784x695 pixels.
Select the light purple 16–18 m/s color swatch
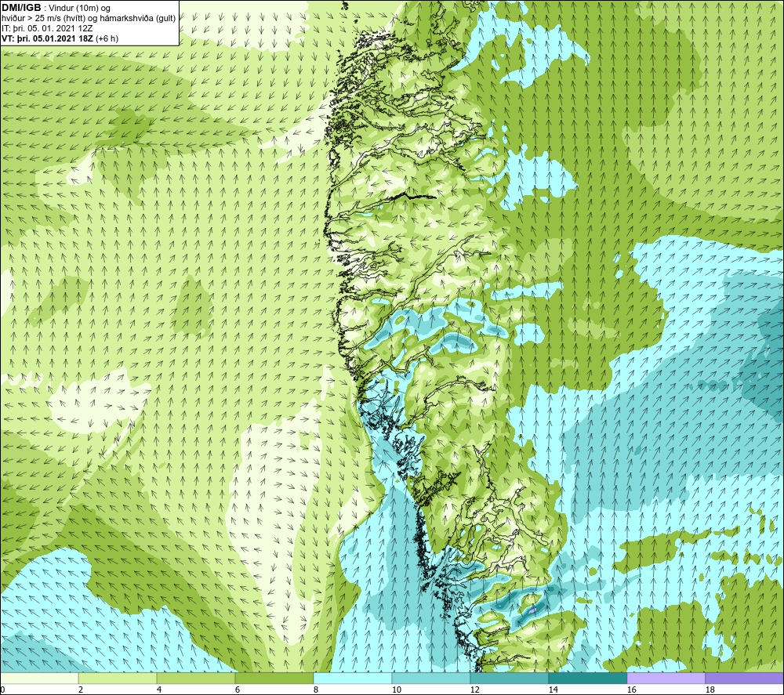666,678
